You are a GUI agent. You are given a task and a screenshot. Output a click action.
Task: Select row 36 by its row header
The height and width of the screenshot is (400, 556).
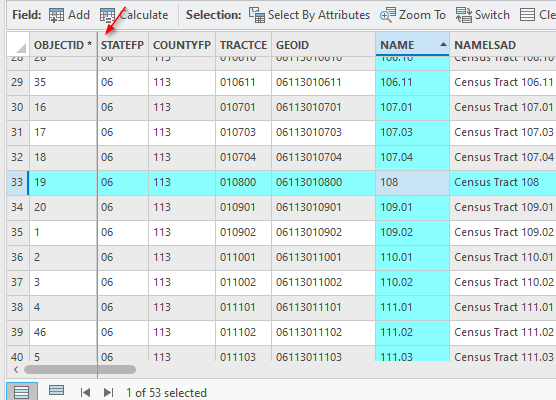pos(18,257)
